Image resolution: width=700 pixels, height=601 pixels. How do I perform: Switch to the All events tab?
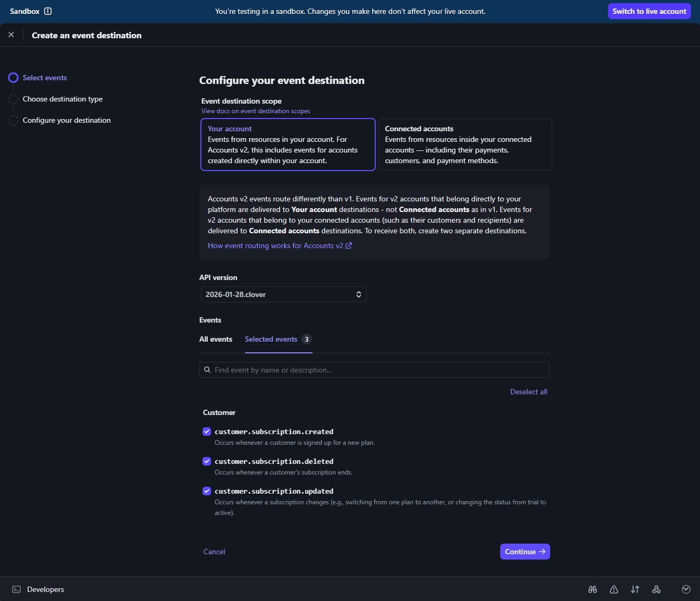(x=216, y=339)
